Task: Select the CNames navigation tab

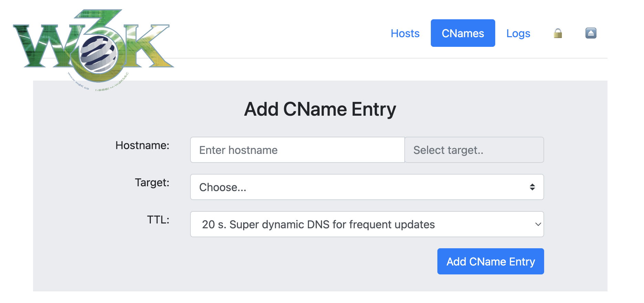Action: [x=463, y=33]
